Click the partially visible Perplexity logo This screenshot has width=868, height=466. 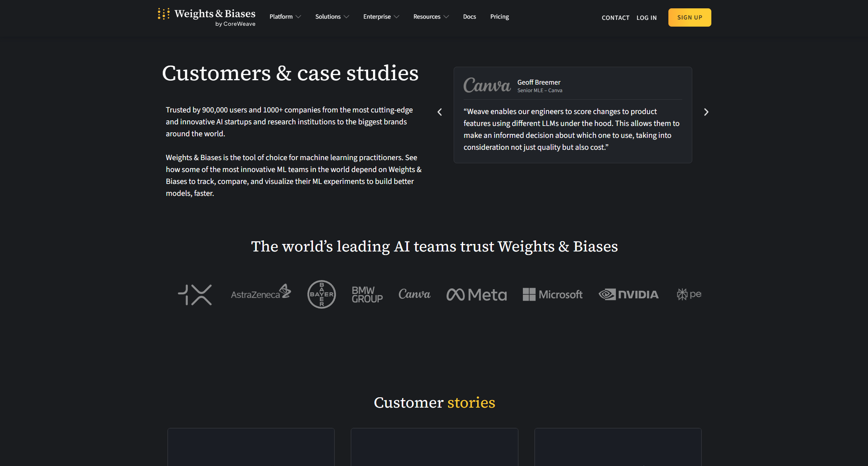click(x=689, y=294)
